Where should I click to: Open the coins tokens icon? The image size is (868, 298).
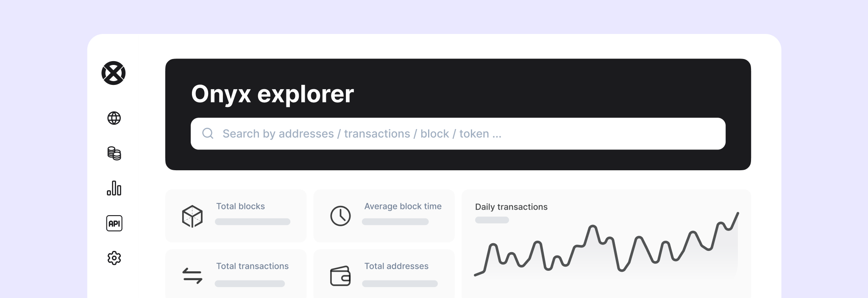(114, 153)
